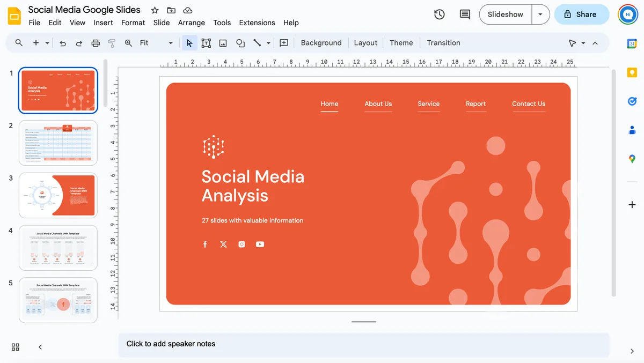Open the comments panel icon
This screenshot has width=644, height=363.
tap(465, 14)
